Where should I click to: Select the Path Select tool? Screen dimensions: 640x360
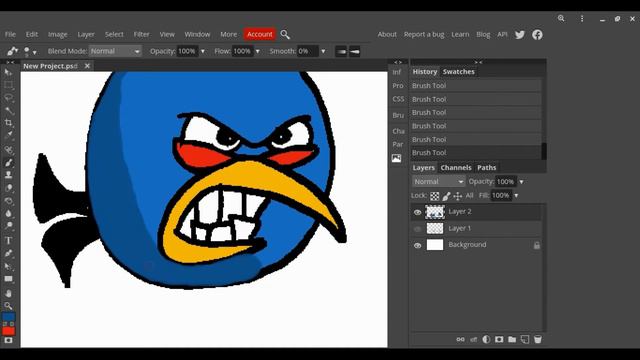[8, 266]
